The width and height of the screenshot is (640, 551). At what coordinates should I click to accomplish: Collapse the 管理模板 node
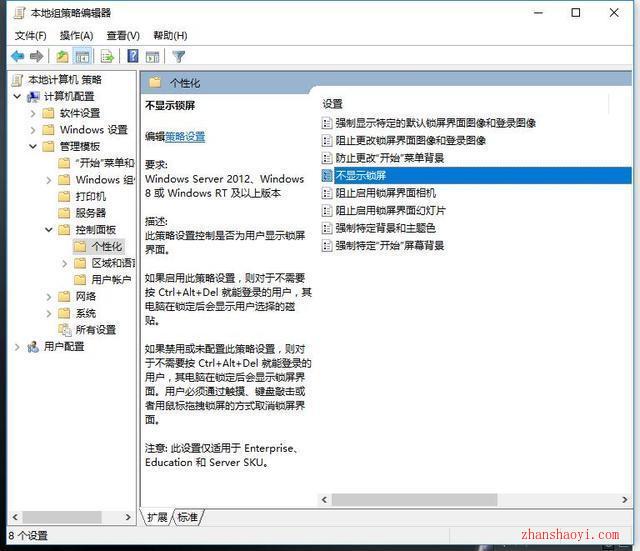pyautogui.click(x=33, y=147)
